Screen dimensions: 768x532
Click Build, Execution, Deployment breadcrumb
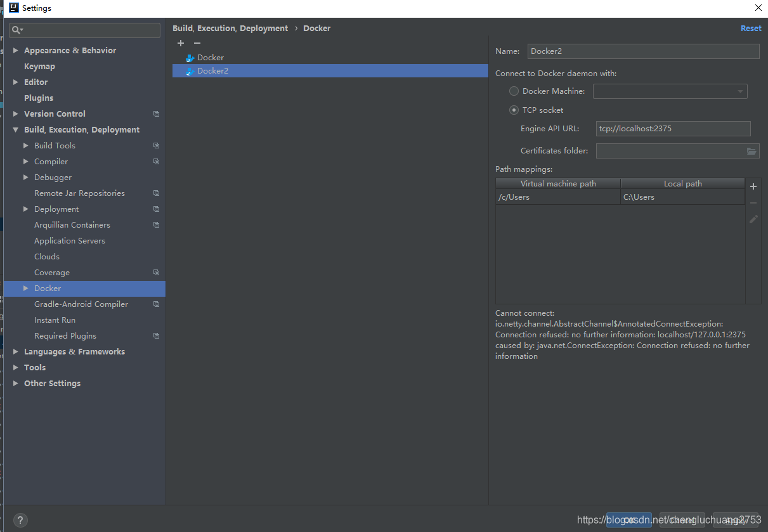[230, 29]
